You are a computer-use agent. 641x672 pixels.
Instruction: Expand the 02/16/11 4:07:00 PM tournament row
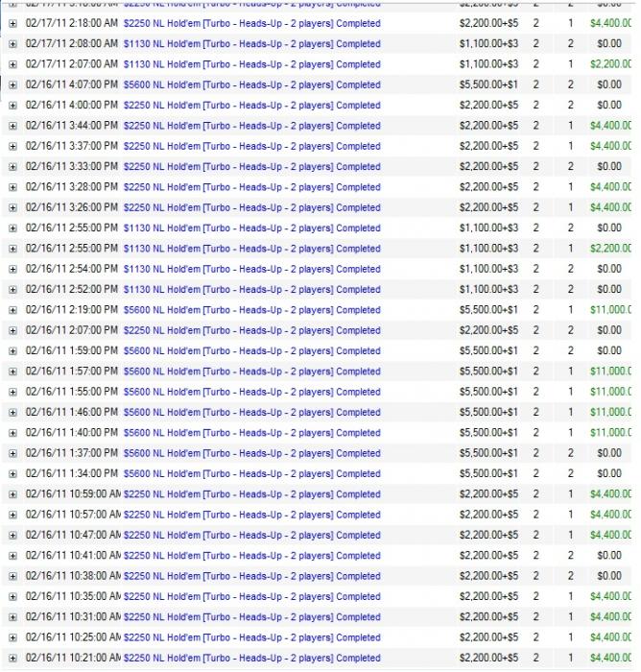(x=12, y=84)
